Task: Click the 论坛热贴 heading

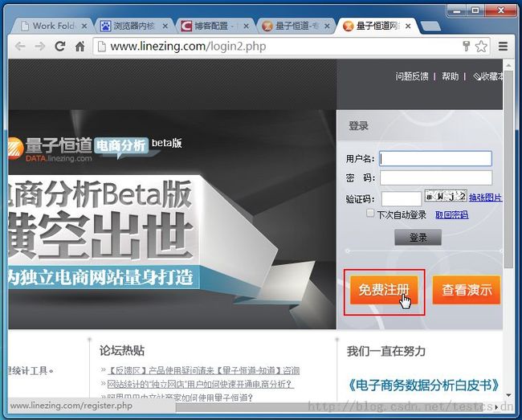Action: (122, 350)
